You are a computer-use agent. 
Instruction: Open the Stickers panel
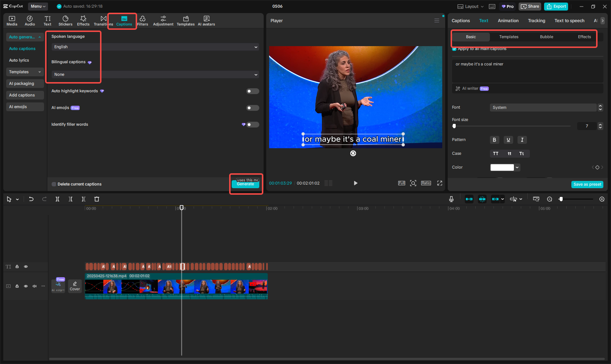pyautogui.click(x=65, y=21)
